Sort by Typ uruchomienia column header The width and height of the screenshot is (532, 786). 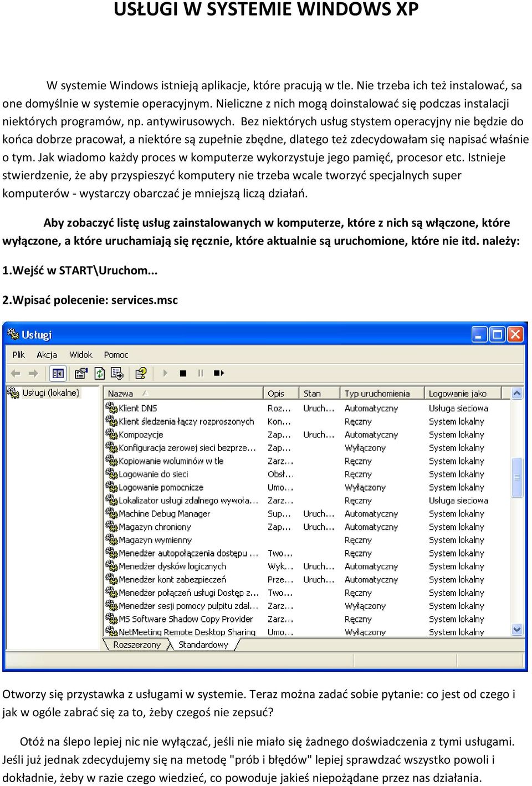382,393
